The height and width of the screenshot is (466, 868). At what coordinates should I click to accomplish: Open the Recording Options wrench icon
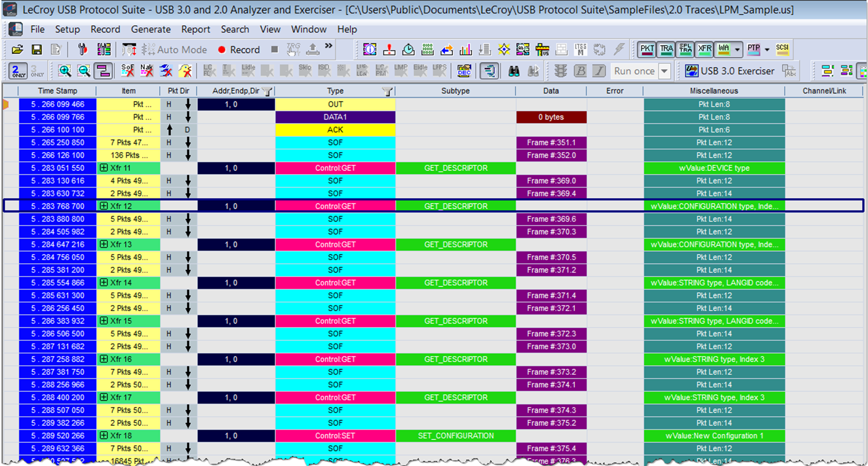coord(82,50)
